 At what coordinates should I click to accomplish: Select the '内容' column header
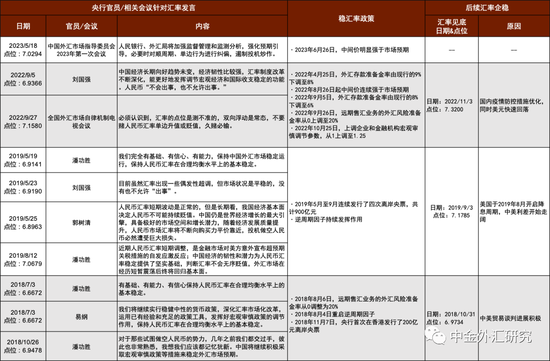point(202,26)
